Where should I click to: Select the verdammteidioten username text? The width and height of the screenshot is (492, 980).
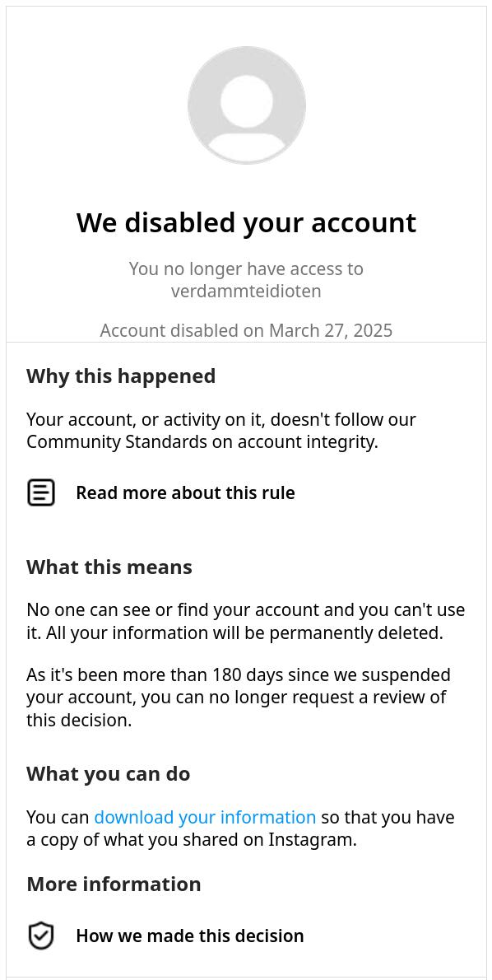tap(246, 292)
